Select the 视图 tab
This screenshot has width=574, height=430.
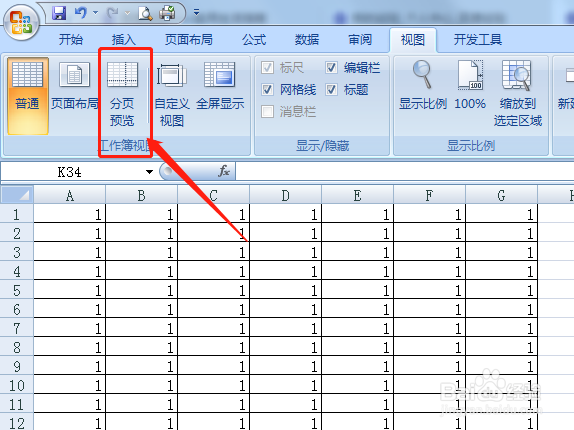coord(413,40)
